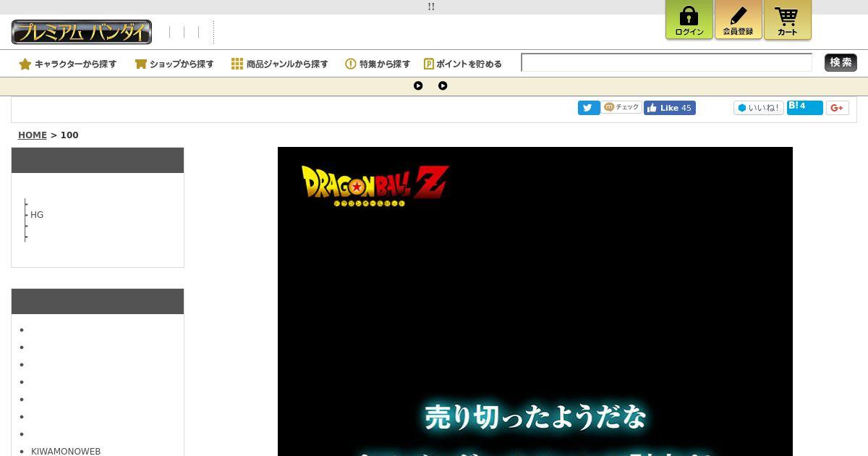
Task: Click the 売り切ったようだな banner text
Action: point(535,417)
